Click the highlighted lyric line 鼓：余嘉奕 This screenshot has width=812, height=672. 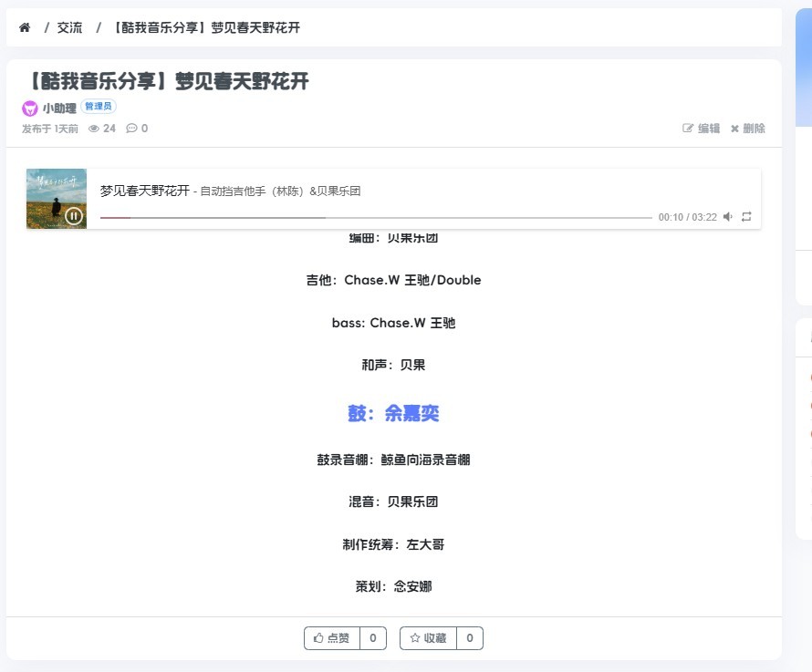click(393, 414)
